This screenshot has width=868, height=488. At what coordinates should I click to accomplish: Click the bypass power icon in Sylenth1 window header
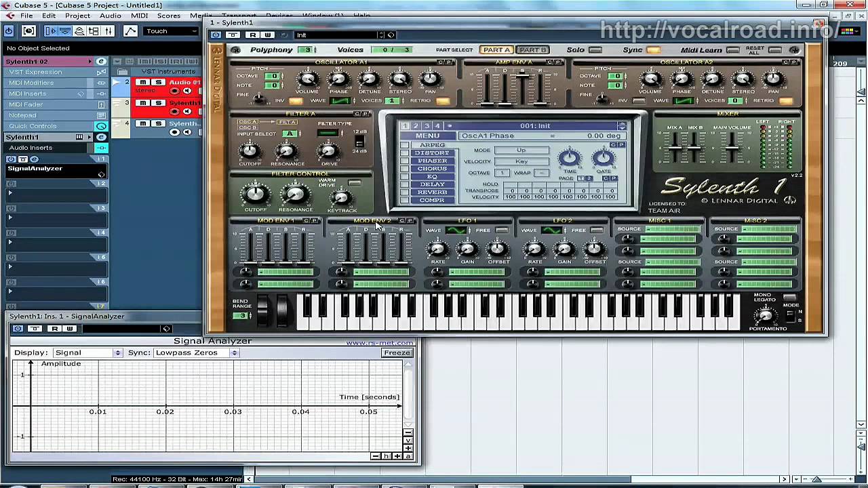coord(216,35)
